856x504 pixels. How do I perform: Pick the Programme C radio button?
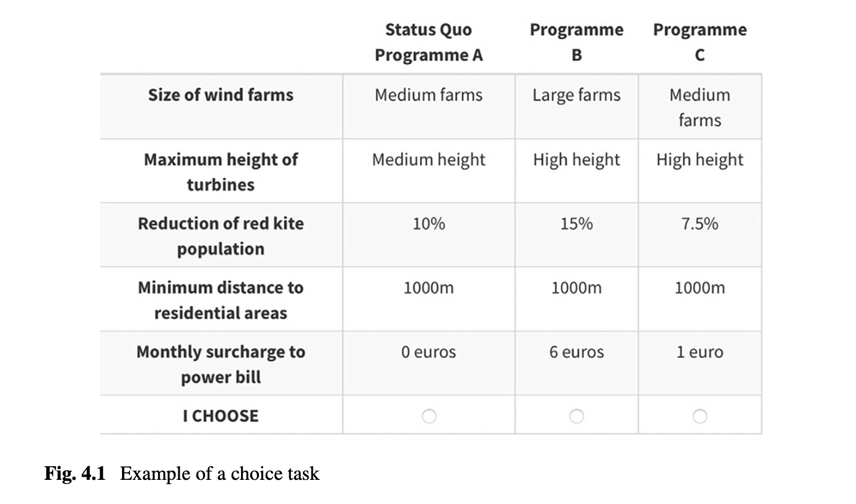tap(699, 416)
